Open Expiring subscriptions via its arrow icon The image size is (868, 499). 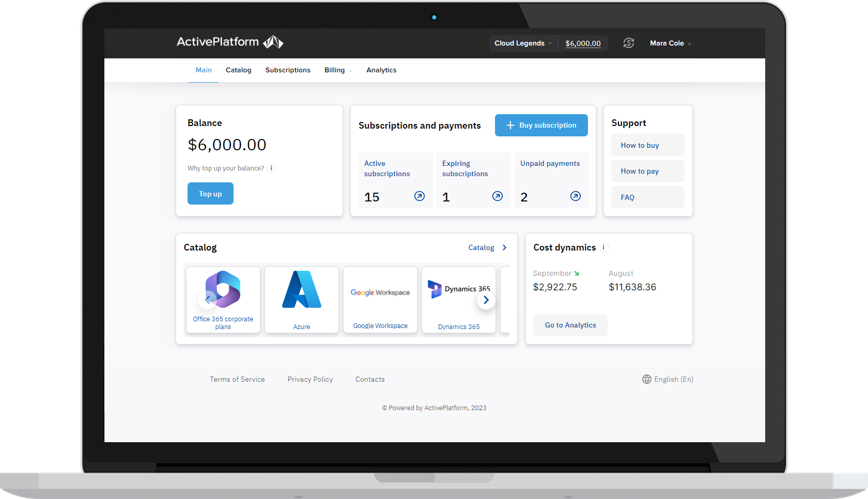pyautogui.click(x=497, y=196)
